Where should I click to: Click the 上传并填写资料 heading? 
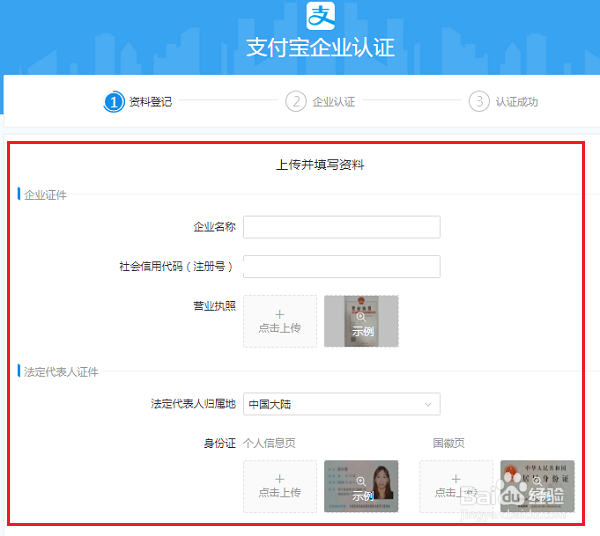coord(320,165)
